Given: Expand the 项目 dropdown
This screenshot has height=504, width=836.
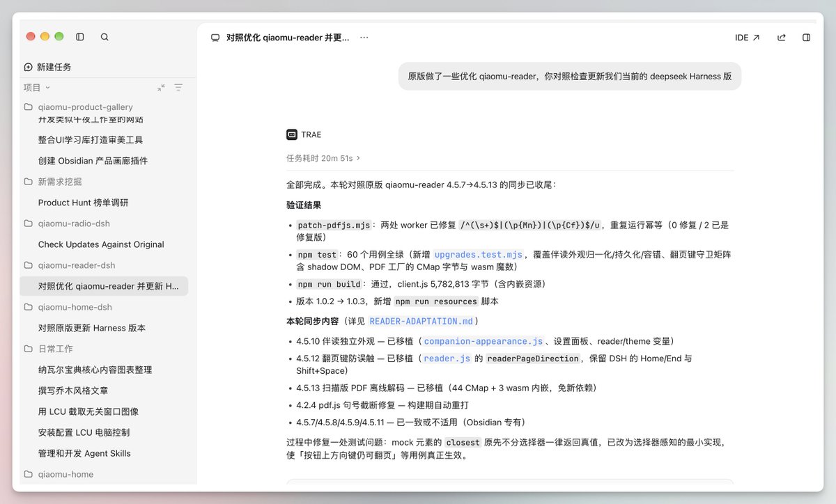Looking at the screenshot, I should (x=37, y=87).
